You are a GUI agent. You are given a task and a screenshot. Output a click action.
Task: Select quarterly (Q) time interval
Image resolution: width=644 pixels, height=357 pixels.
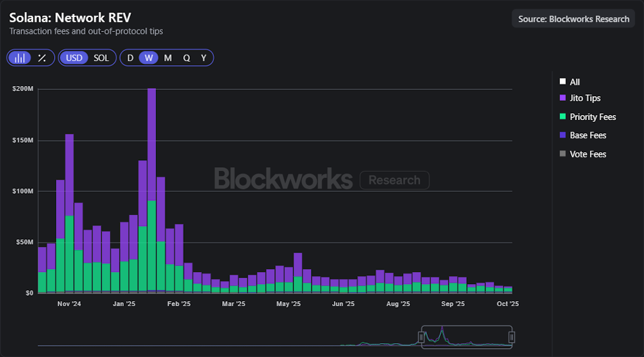[x=187, y=58]
